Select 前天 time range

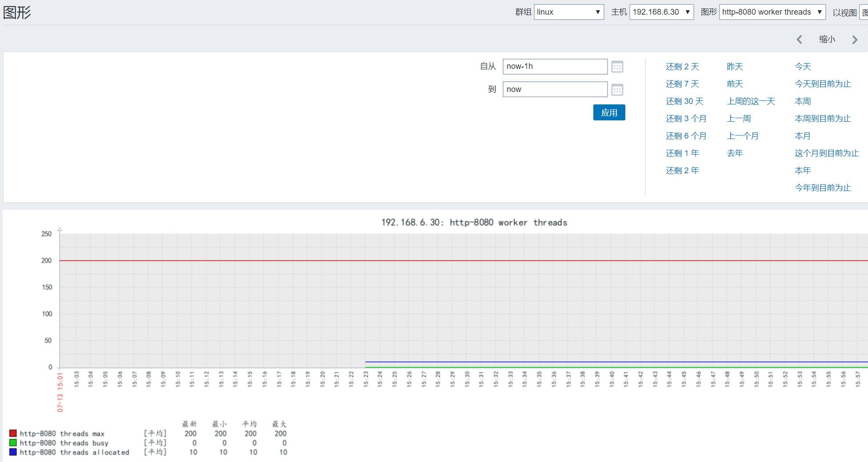pos(735,84)
